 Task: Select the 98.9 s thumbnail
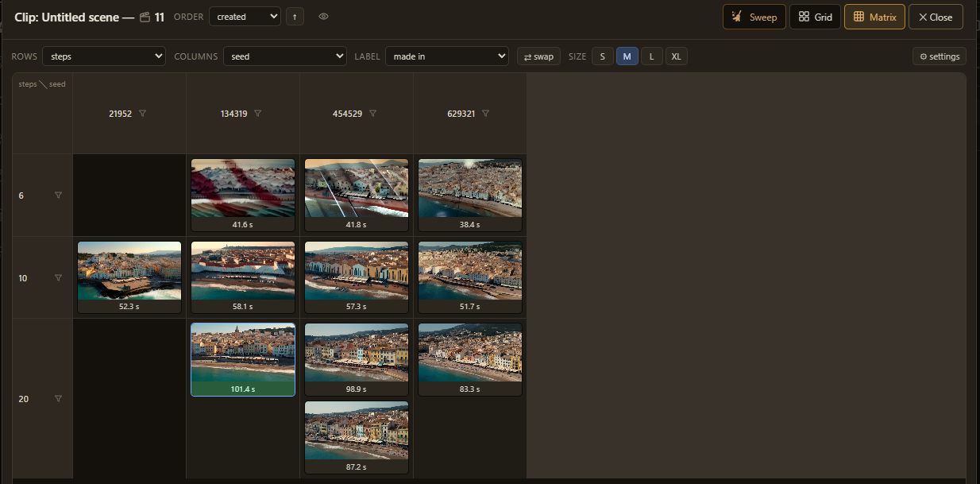(357, 359)
